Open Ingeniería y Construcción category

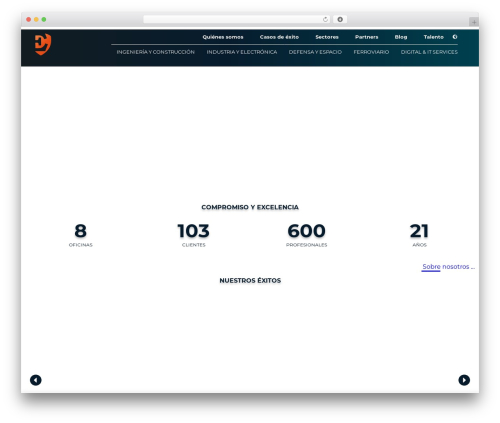click(156, 52)
